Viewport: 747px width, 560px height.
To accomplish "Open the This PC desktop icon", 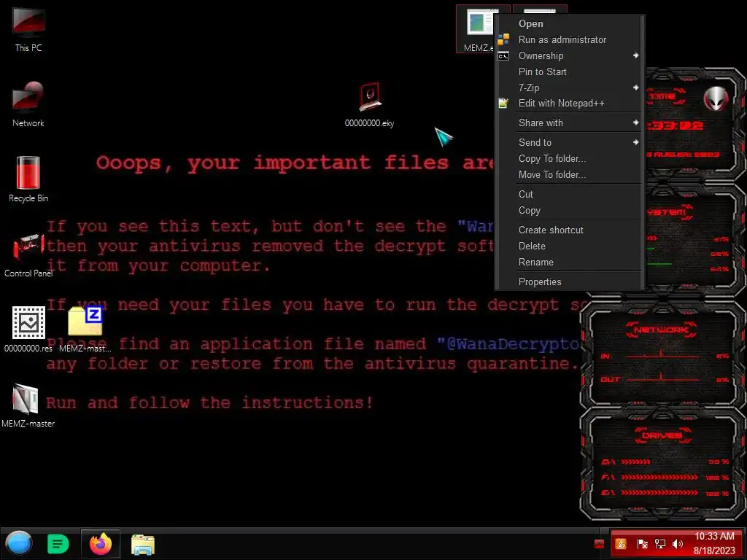I will [28, 29].
